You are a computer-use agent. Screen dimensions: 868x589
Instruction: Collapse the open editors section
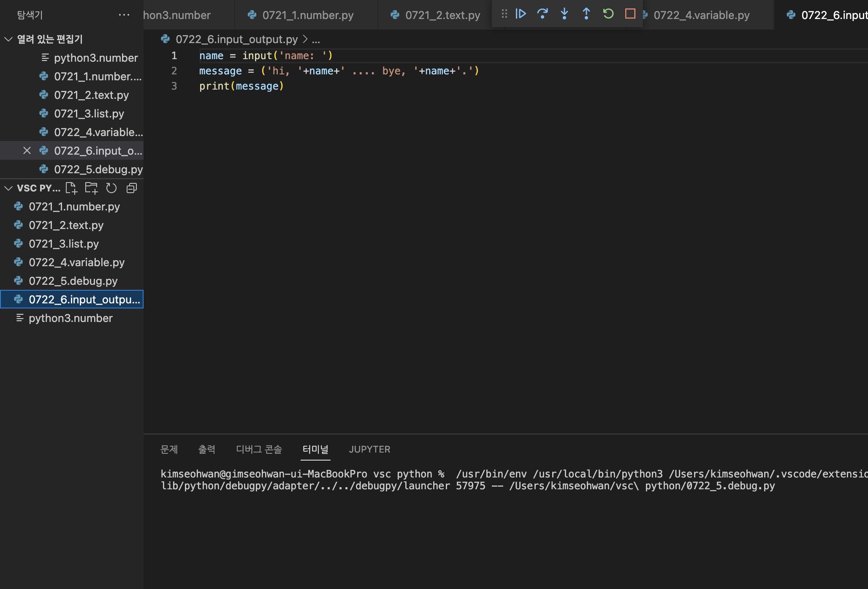pos(8,39)
